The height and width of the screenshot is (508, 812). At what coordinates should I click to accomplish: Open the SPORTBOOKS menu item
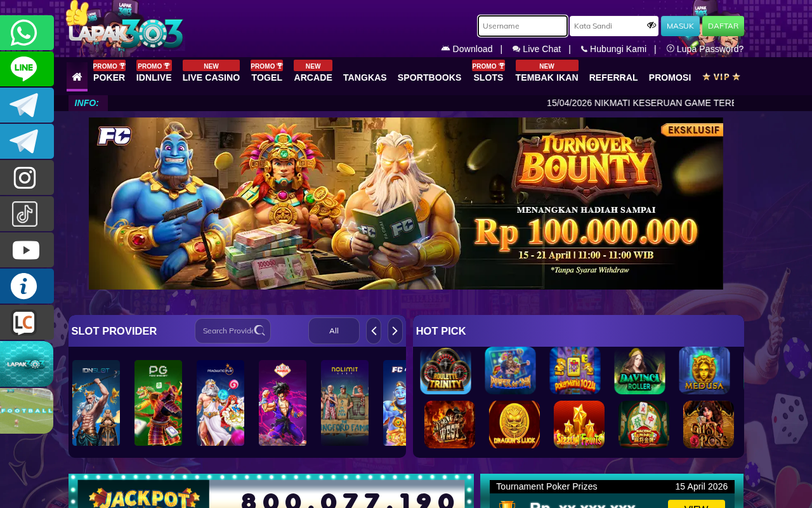(429, 77)
